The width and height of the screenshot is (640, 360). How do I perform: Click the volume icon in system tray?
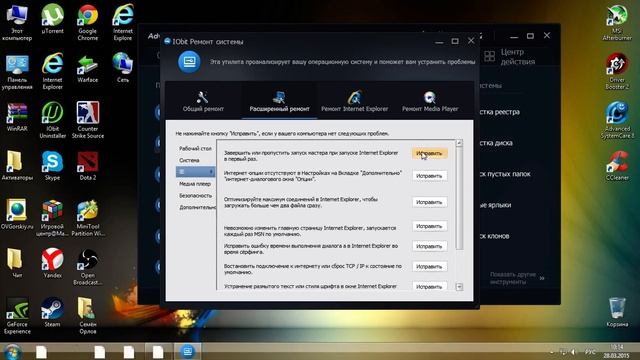coord(574,352)
